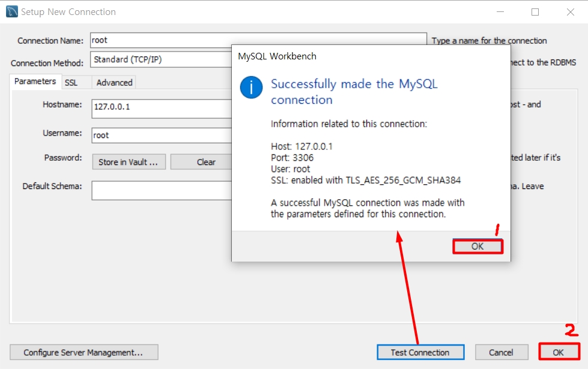The width and height of the screenshot is (588, 369).
Task: Click the Test Connection button
Action: point(420,352)
